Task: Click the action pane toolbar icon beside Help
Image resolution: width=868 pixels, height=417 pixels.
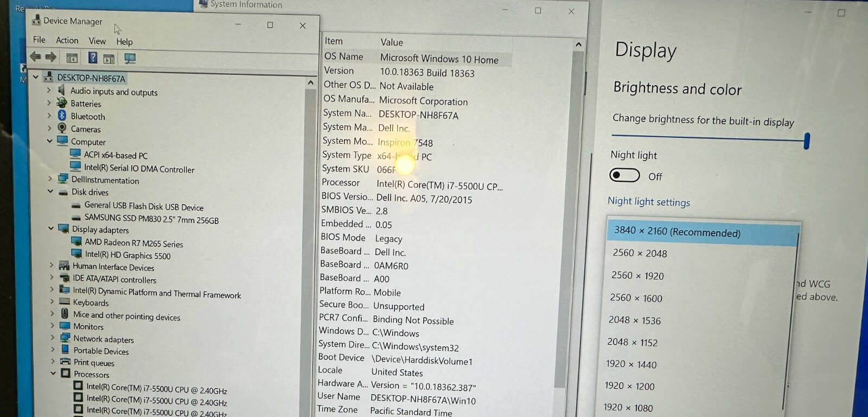Action: pyautogui.click(x=109, y=59)
